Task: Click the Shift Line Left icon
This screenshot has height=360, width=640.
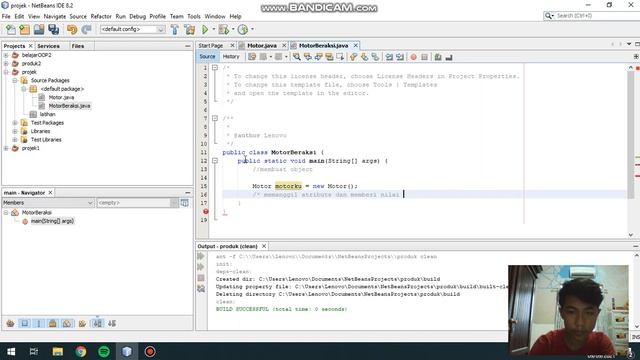Action: click(x=389, y=57)
